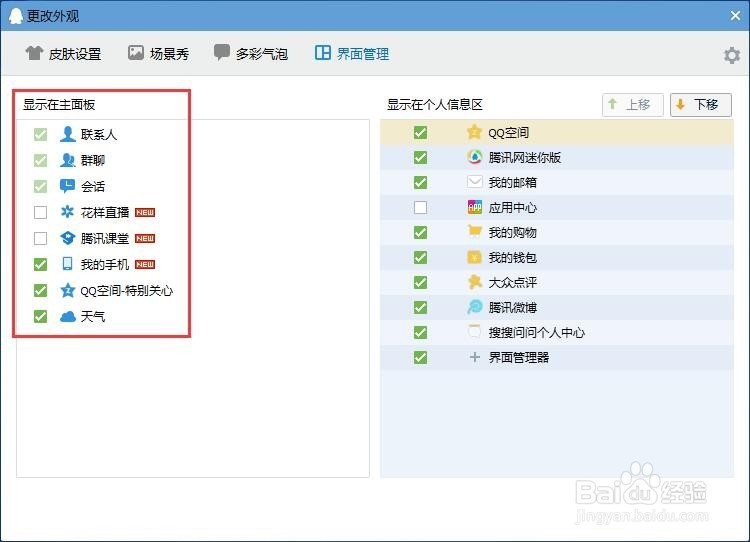Click the 花样直播 flower icon
This screenshot has height=542, width=750.
point(67,211)
